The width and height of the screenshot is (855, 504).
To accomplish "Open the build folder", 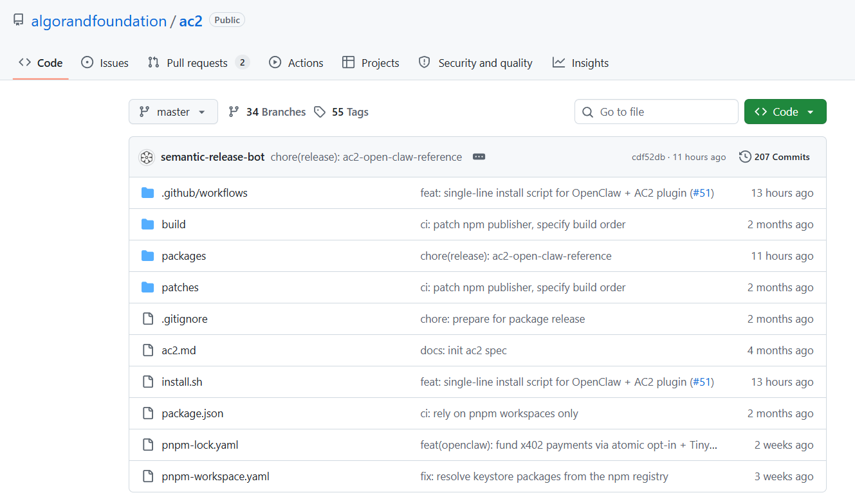I will tap(174, 224).
